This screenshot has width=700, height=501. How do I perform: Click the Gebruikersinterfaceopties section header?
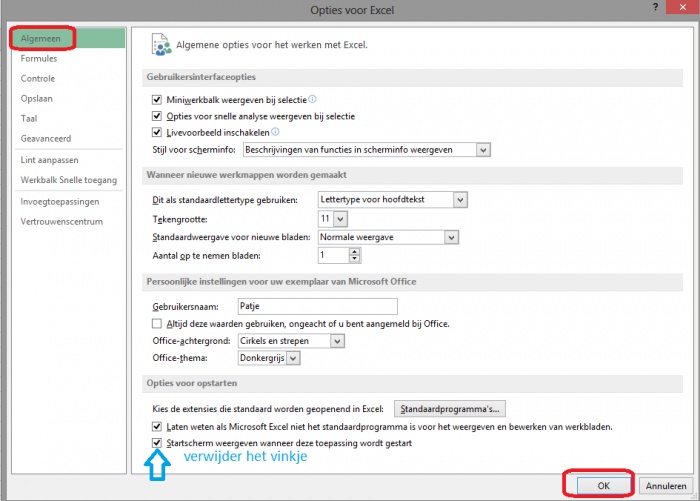[x=412, y=77]
